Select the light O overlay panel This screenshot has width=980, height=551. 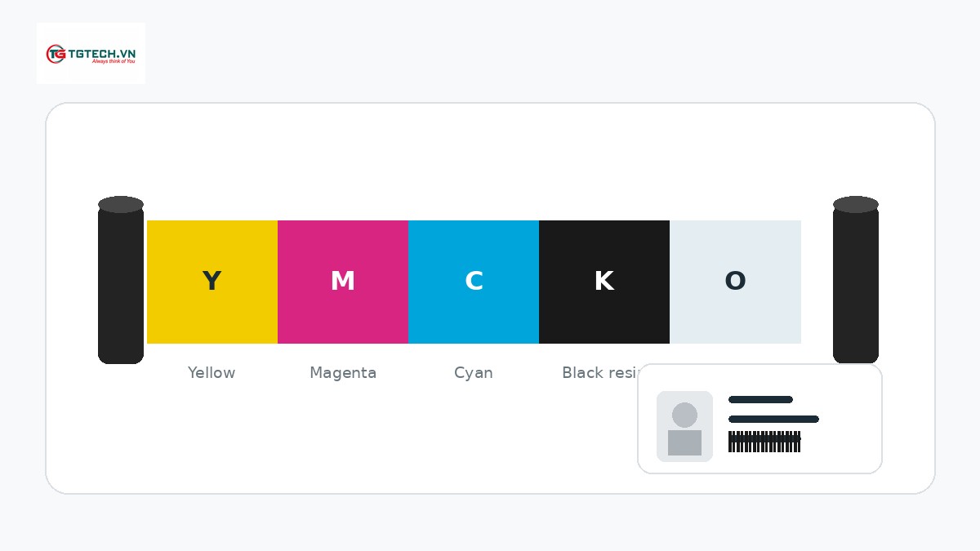pos(735,282)
